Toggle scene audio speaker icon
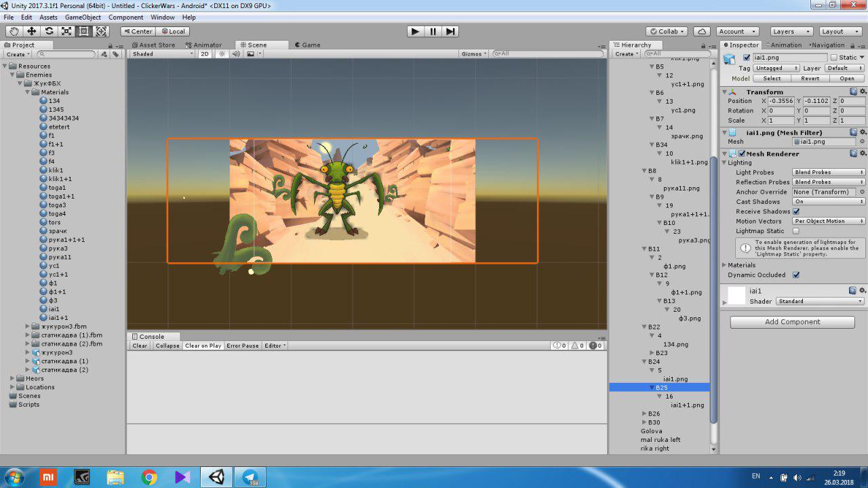Image resolution: width=868 pixels, height=488 pixels. pos(235,54)
